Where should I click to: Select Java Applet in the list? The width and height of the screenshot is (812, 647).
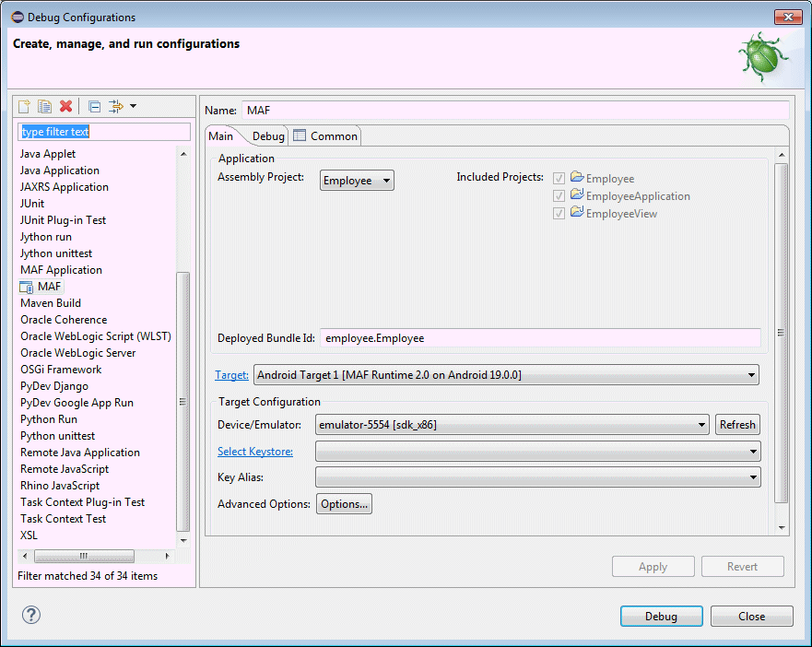48,154
